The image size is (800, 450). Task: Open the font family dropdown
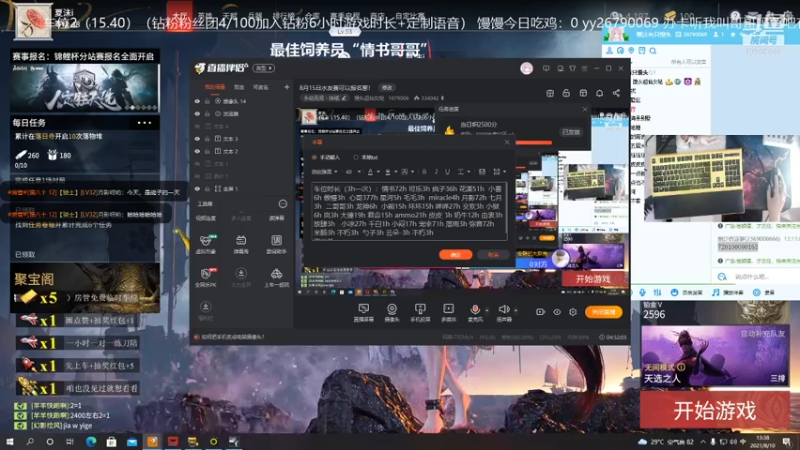click(x=324, y=172)
